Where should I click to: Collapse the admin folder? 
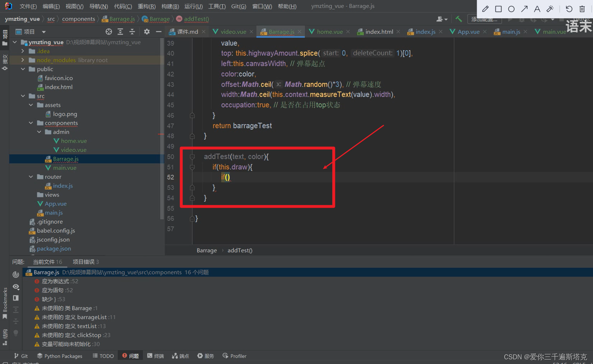39,132
